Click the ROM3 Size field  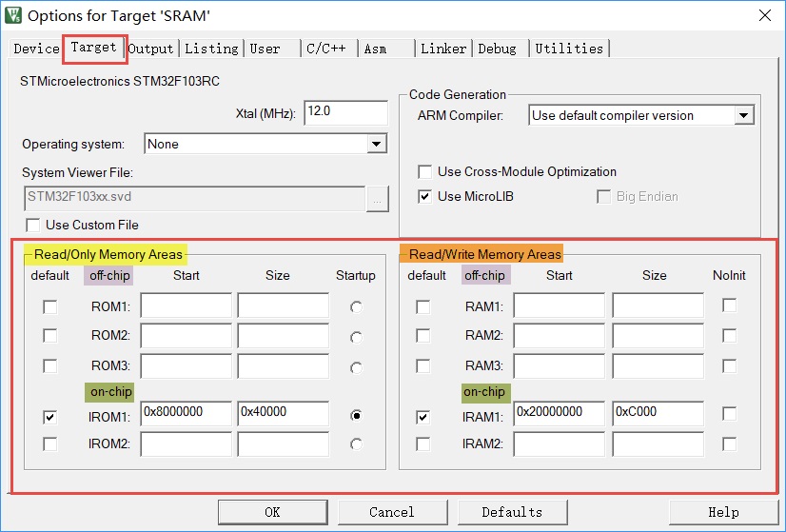click(x=284, y=366)
